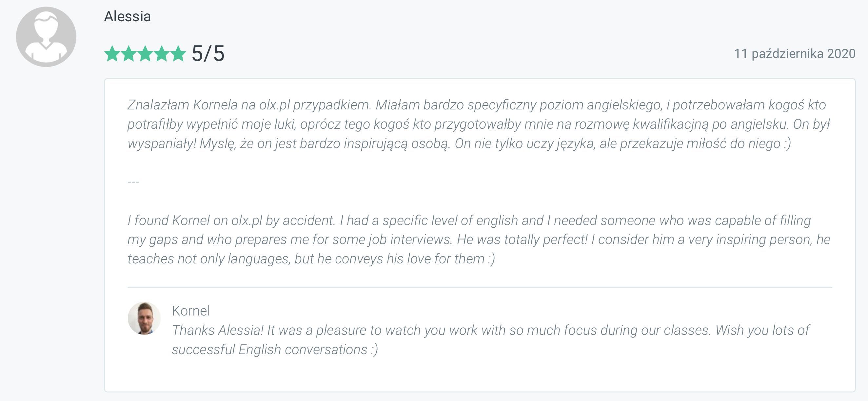Image resolution: width=868 pixels, height=401 pixels.
Task: Open Kornel's profile photo thumbnail
Action: (x=144, y=318)
